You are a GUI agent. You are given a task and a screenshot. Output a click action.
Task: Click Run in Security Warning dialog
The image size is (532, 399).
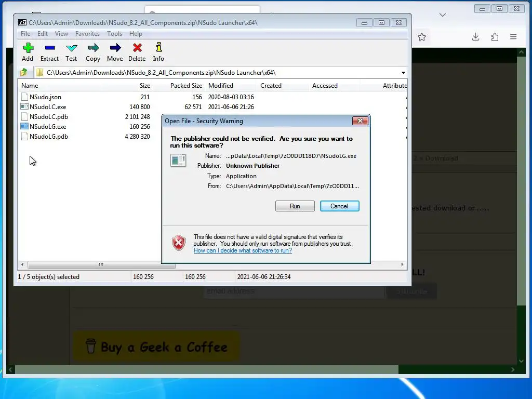click(295, 206)
